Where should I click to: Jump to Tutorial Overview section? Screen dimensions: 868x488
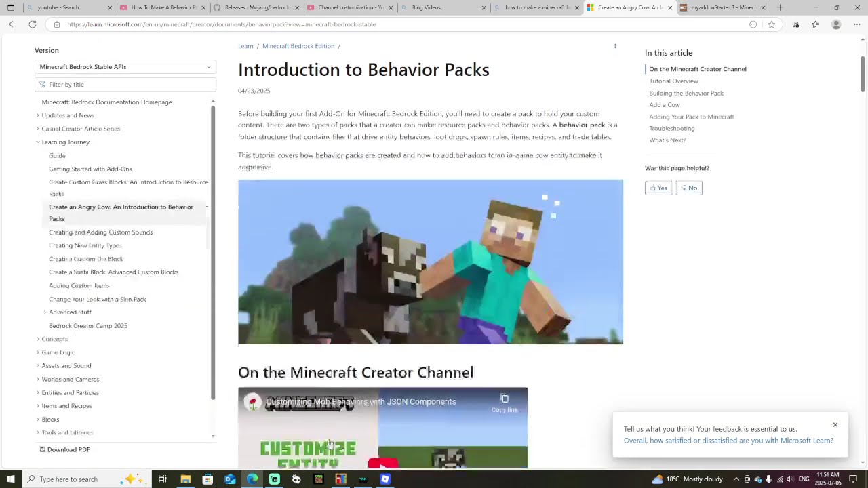[x=673, y=81]
